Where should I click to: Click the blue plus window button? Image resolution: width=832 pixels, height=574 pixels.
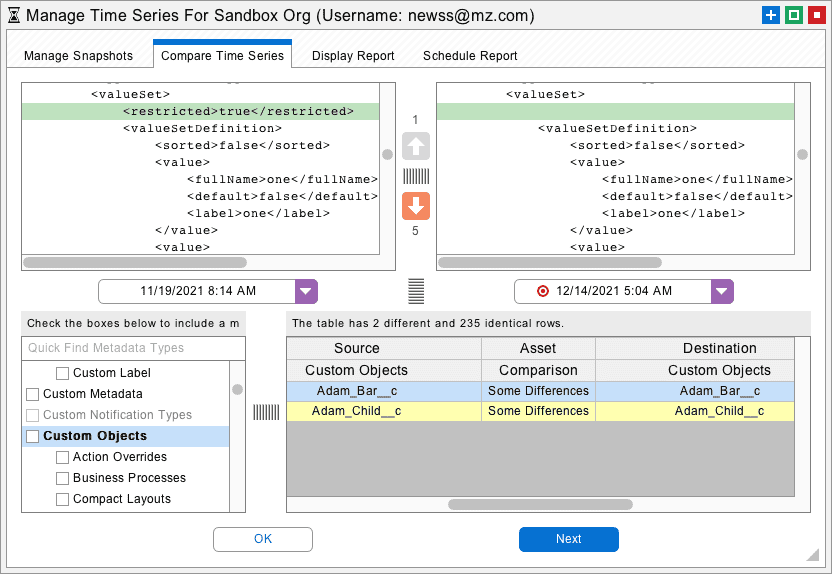click(770, 15)
